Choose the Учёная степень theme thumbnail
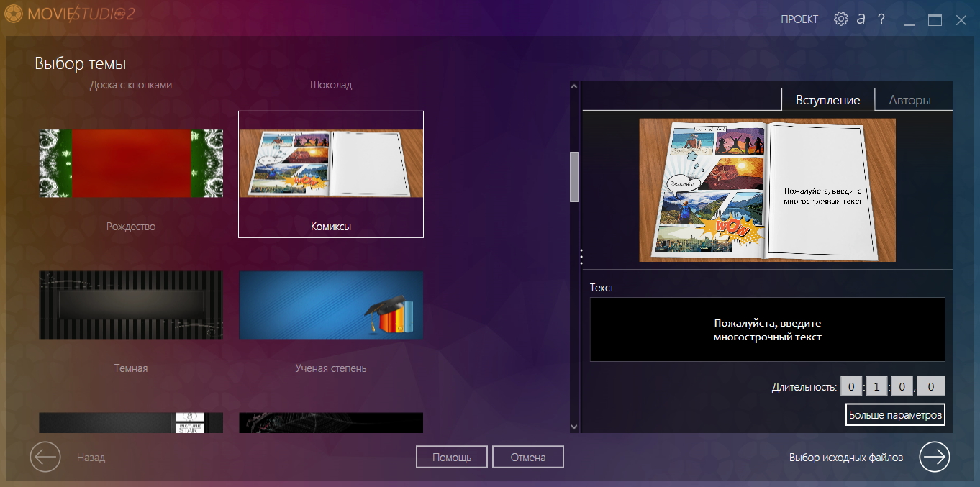Viewport: 980px width, 487px height. coord(331,305)
